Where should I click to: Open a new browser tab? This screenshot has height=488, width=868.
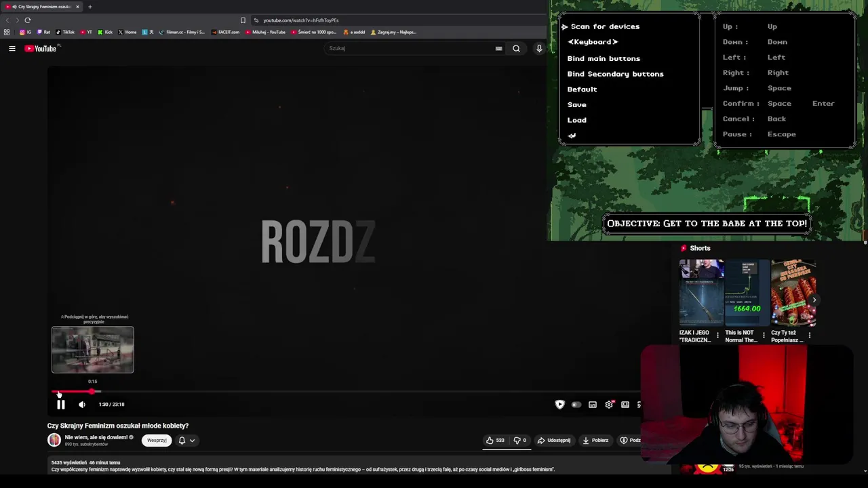click(90, 7)
